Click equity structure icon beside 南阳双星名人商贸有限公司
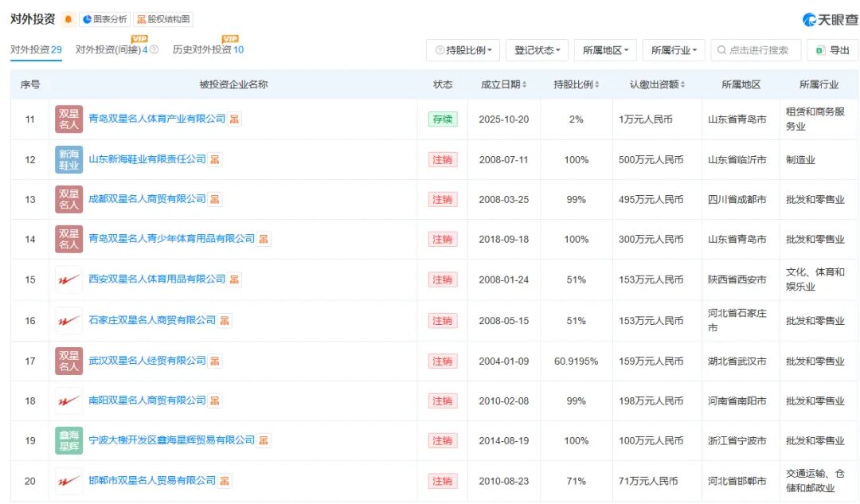This screenshot has width=860, height=504. (x=215, y=401)
